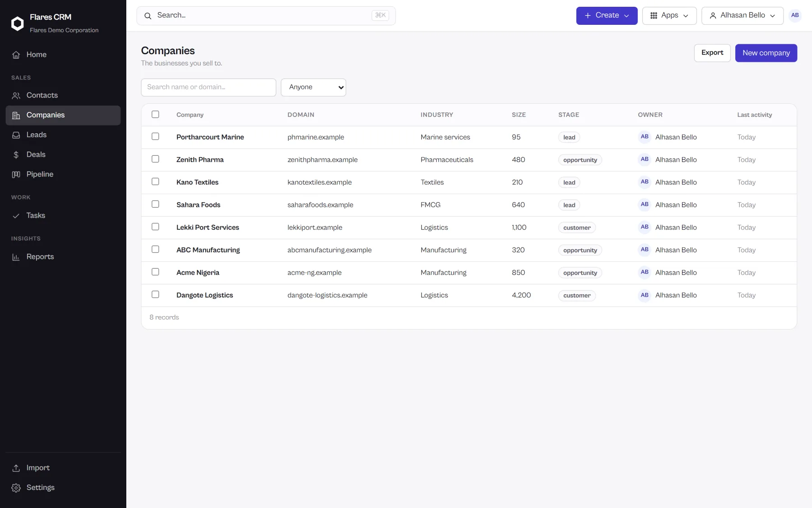Check the Kano Textiles row checkbox
This screenshot has width=812, height=508.
pyautogui.click(x=155, y=182)
